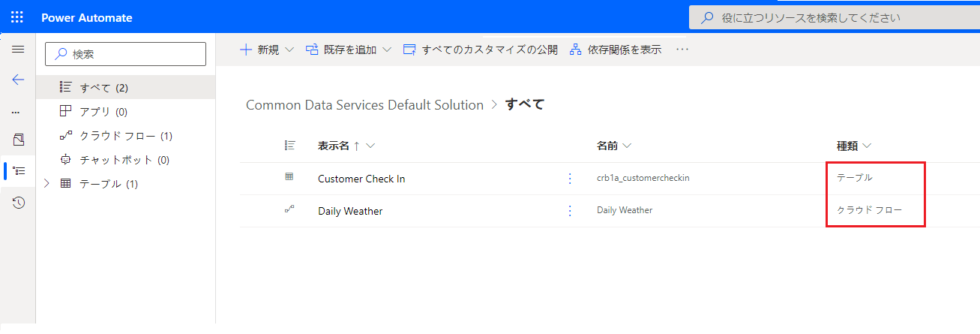The height and width of the screenshot is (334, 980).
Task: Open the 既存を追加 dropdown
Action: [x=349, y=50]
